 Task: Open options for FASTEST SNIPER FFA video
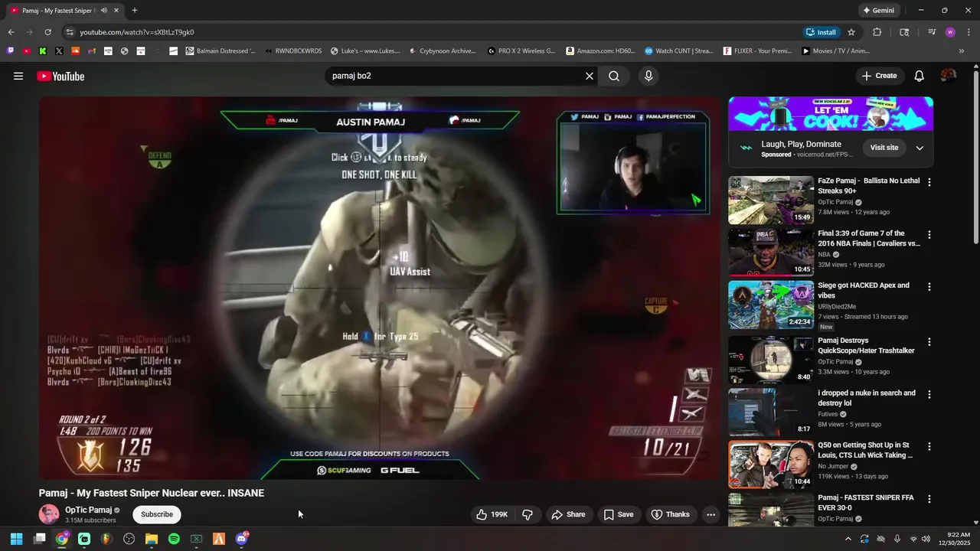click(x=929, y=499)
